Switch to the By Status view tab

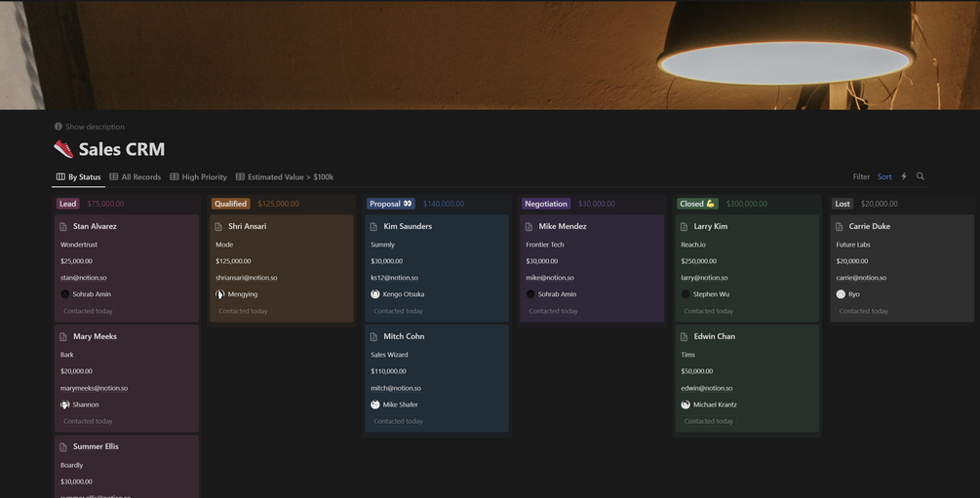pyautogui.click(x=79, y=176)
